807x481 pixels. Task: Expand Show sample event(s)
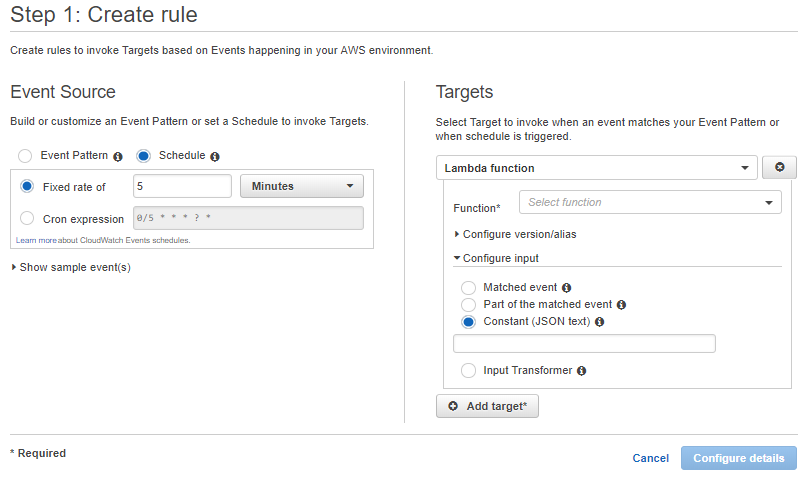pyautogui.click(x=71, y=268)
